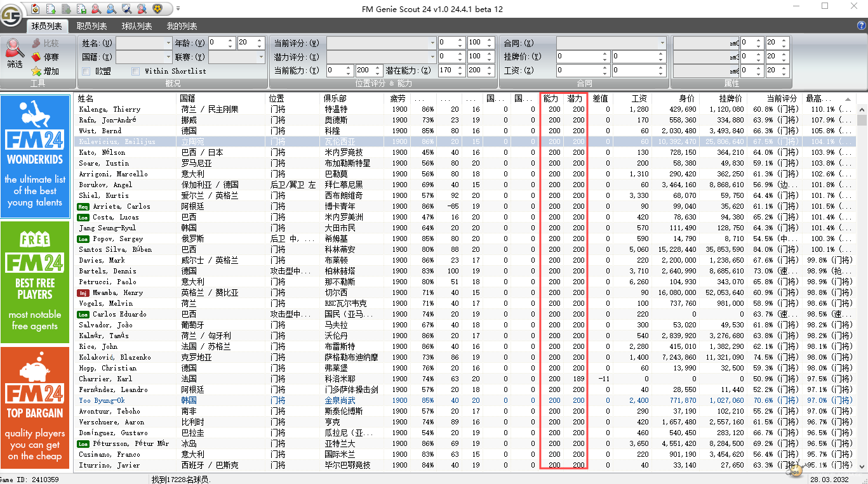Viewport: 868px width, 484px height.
Task: Select the Yoo Byung-Ok player row
Action: [465, 400]
